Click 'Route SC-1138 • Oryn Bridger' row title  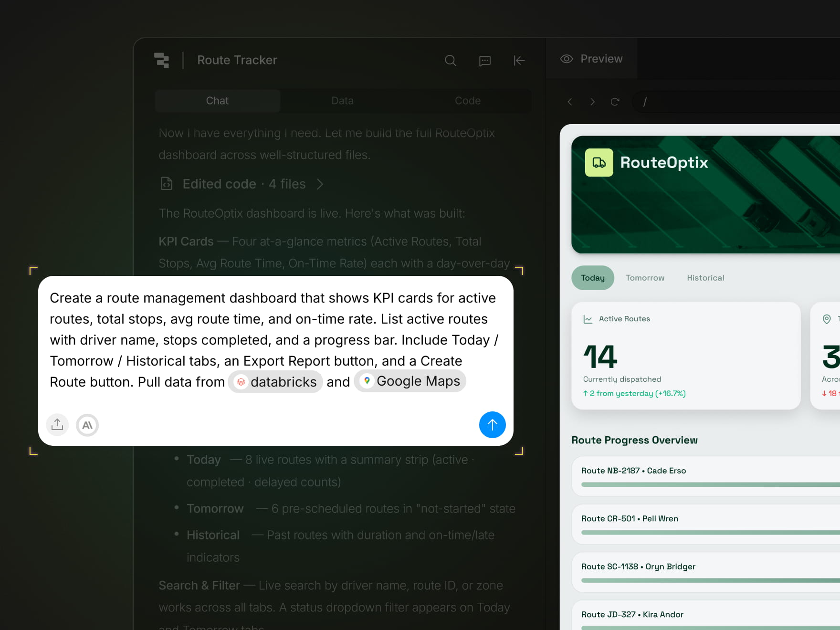click(638, 567)
